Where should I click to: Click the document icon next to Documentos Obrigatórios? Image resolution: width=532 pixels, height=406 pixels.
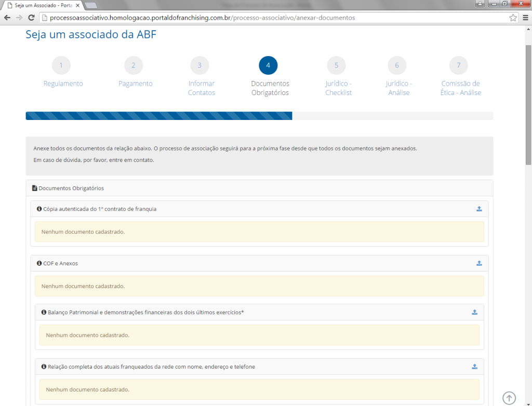pos(34,188)
